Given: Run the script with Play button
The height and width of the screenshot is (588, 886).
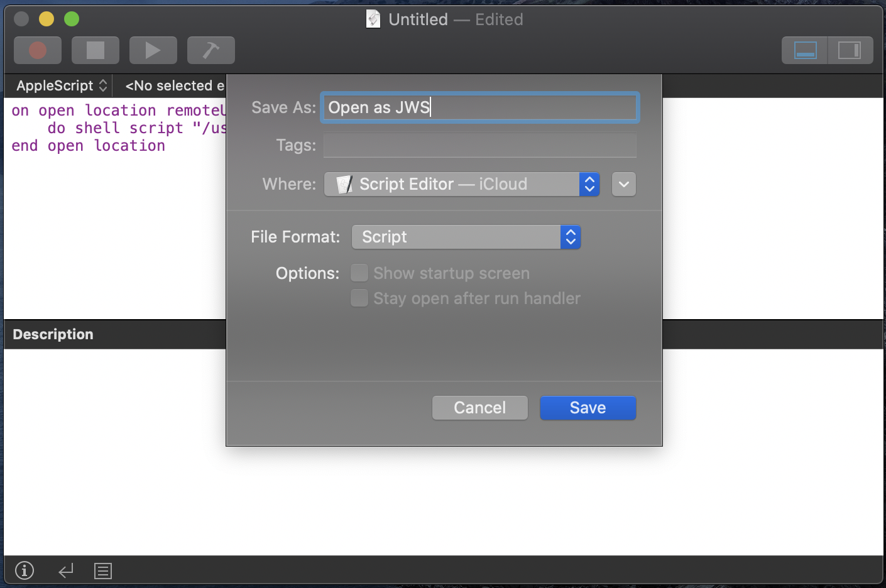Looking at the screenshot, I should (x=153, y=50).
